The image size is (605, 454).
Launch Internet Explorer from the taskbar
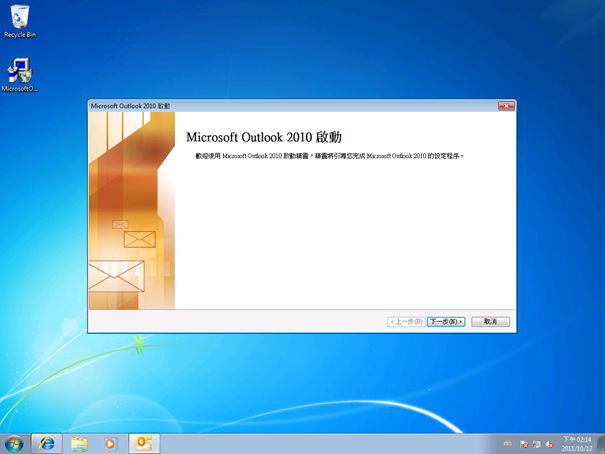[x=47, y=444]
